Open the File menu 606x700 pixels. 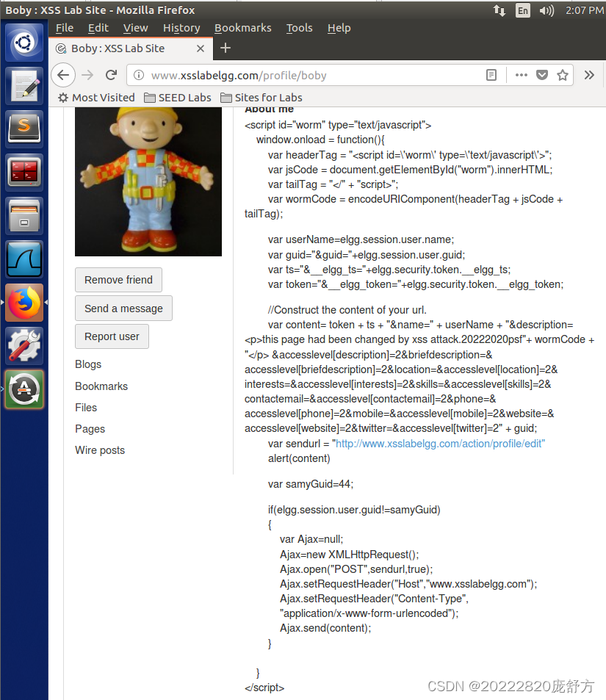point(65,28)
